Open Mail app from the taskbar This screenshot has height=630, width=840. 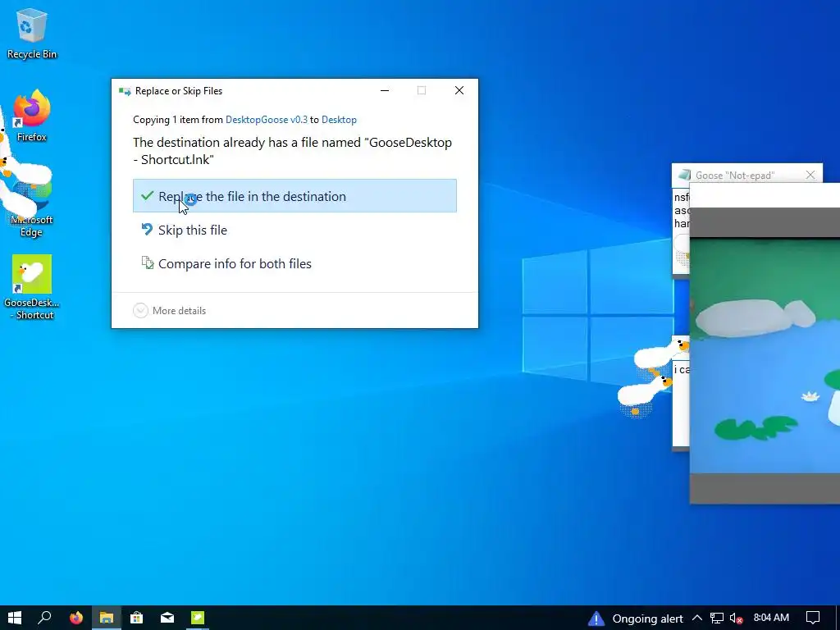pos(167,618)
